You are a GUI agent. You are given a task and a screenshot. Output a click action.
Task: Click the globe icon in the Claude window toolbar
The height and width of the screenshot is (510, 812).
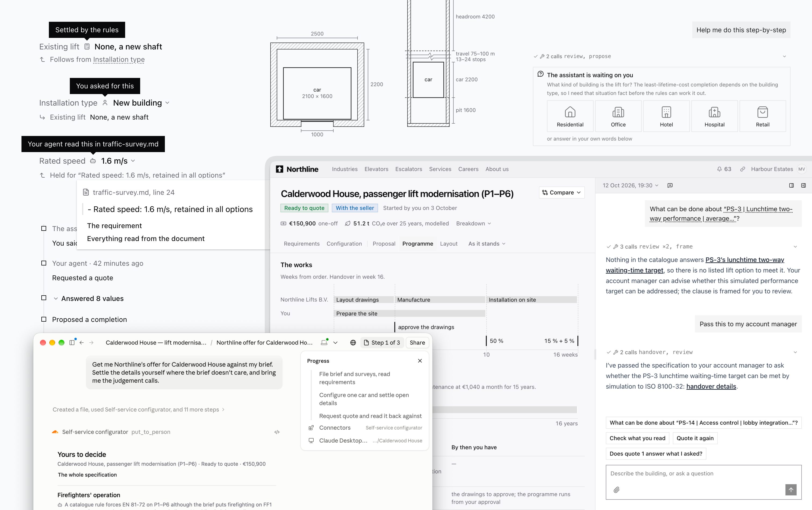[x=353, y=342]
